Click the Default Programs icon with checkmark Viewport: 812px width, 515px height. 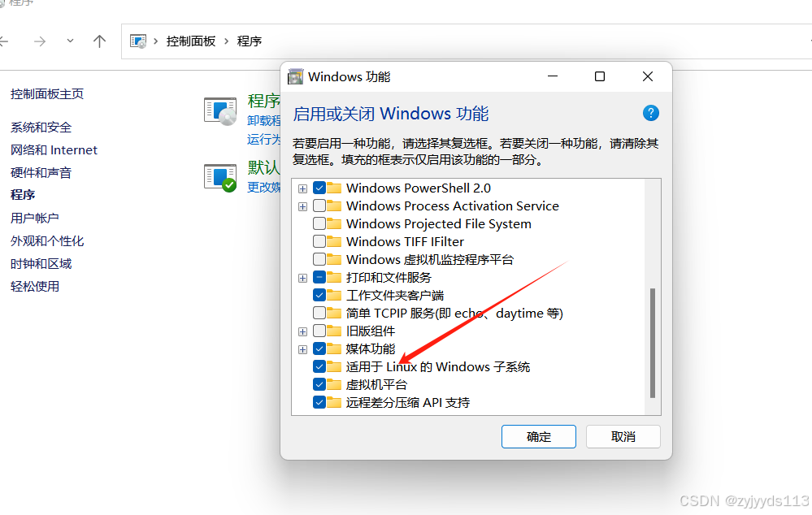(220, 178)
